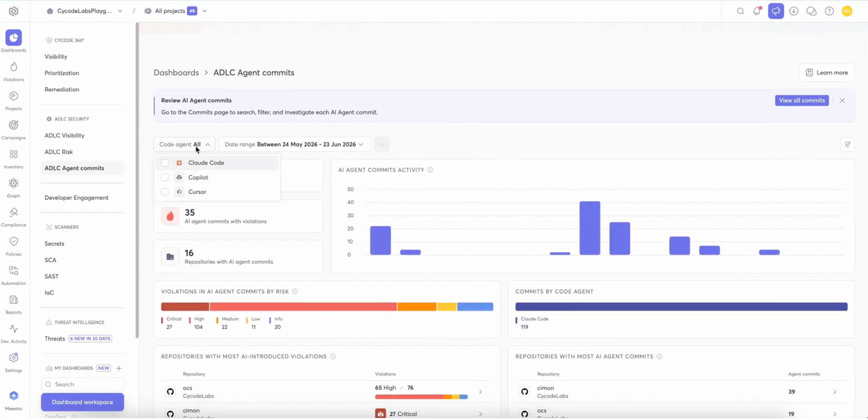868x420 pixels.
Task: Click the Learn more button
Action: (827, 73)
